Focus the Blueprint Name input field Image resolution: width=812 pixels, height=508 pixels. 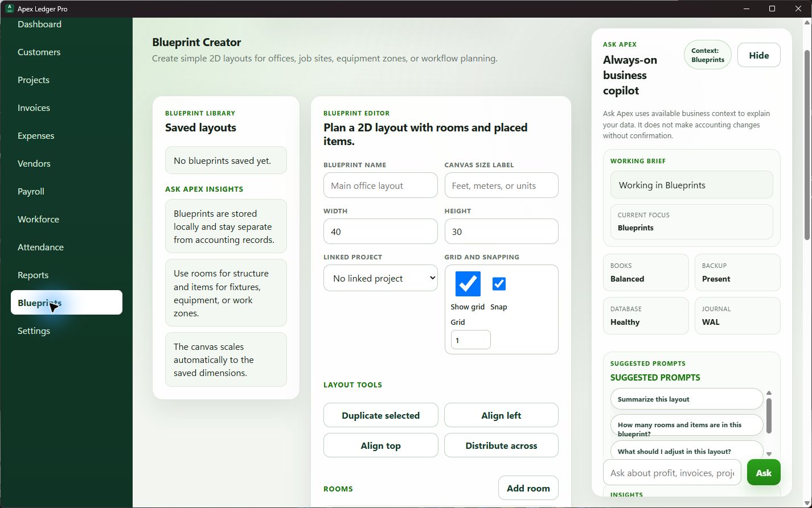pos(380,185)
